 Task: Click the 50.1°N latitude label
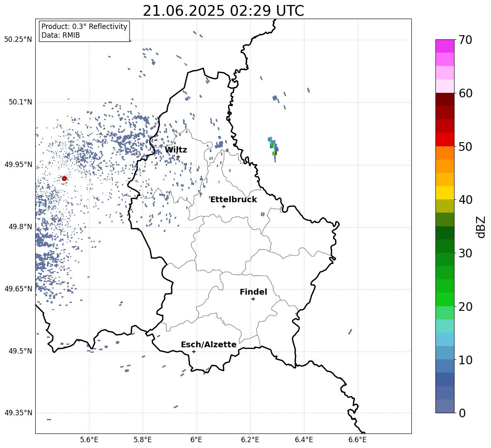pyautogui.click(x=20, y=102)
